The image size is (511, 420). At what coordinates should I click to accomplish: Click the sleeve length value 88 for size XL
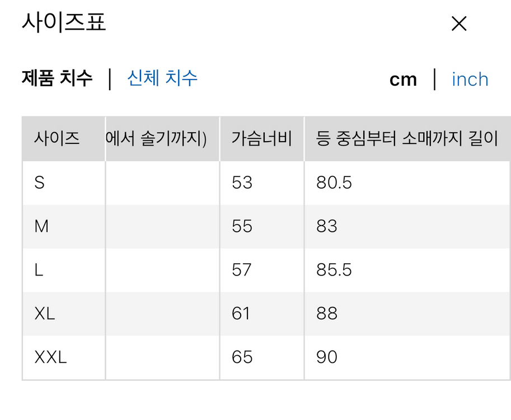pyautogui.click(x=325, y=313)
